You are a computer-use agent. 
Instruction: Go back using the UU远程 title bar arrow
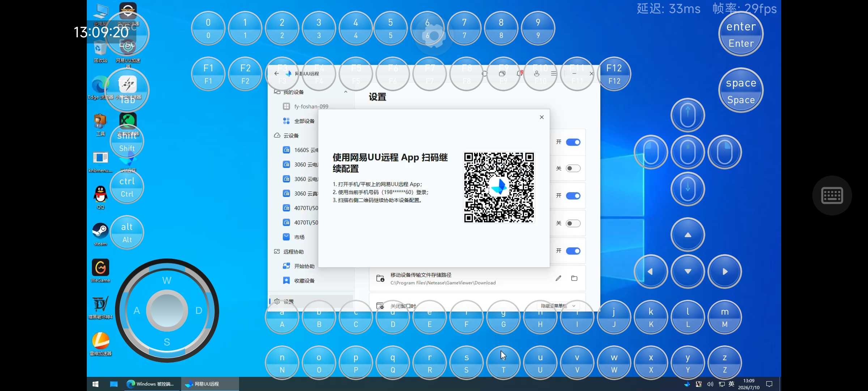[277, 73]
